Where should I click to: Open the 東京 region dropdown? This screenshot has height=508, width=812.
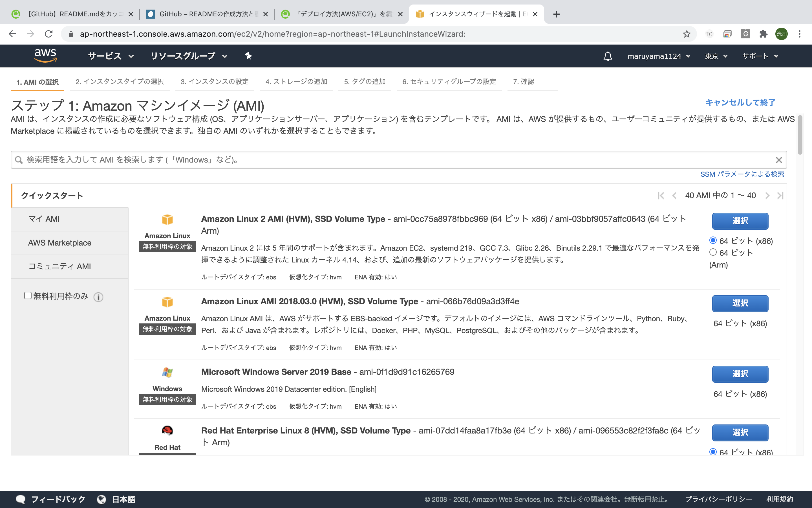click(x=716, y=56)
